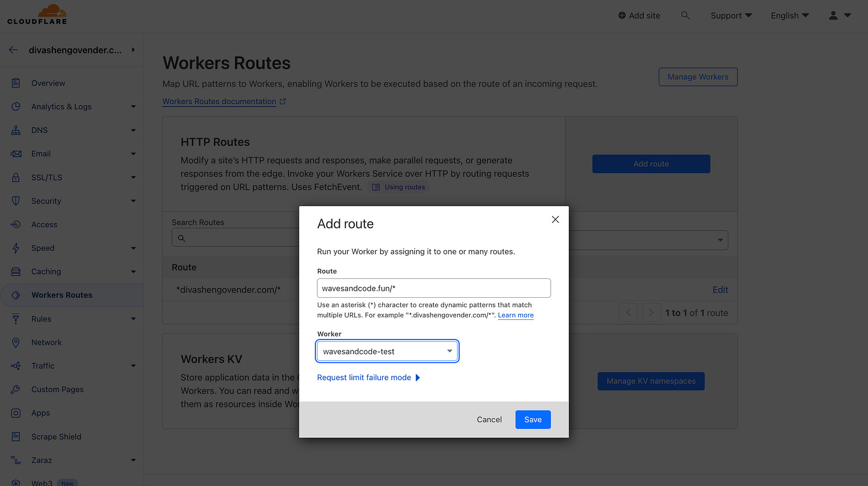Click the Network location pin icon

[x=16, y=342]
